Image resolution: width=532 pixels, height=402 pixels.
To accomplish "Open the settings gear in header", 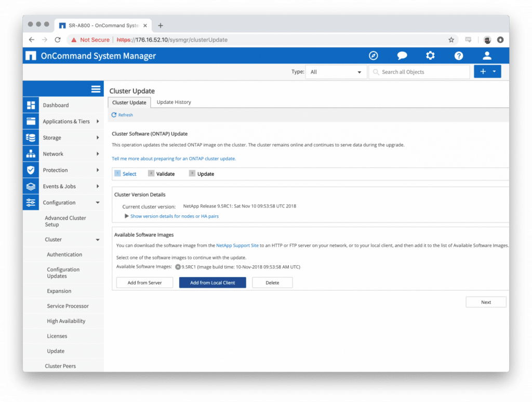I will [430, 55].
